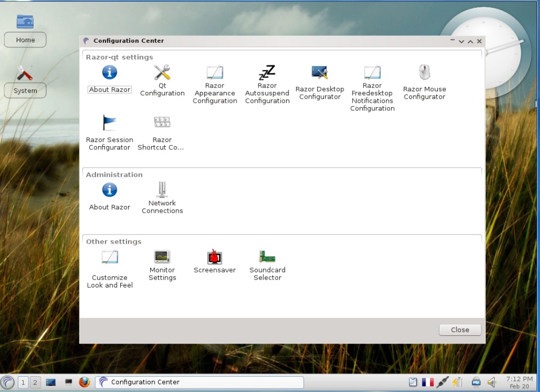Switch to virtual desktop 1
Viewport: 540px width, 392px height.
[x=23, y=382]
